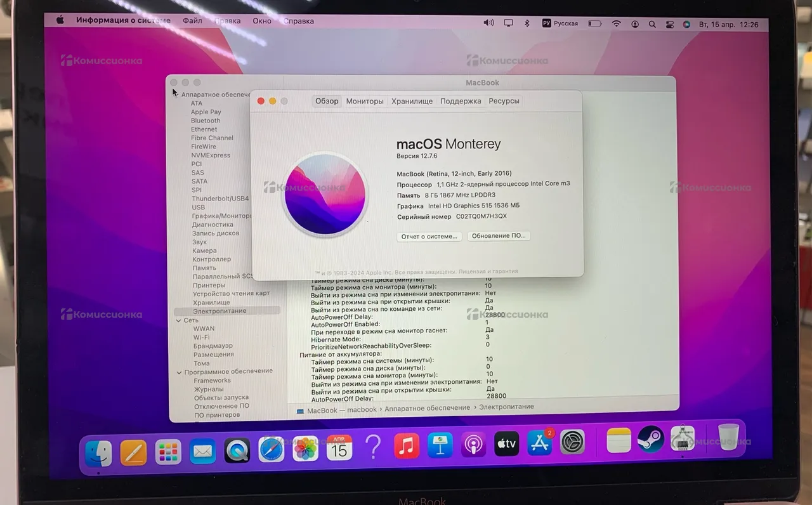Switch to the Ресурсы tab
The height and width of the screenshot is (505, 812).
point(504,101)
